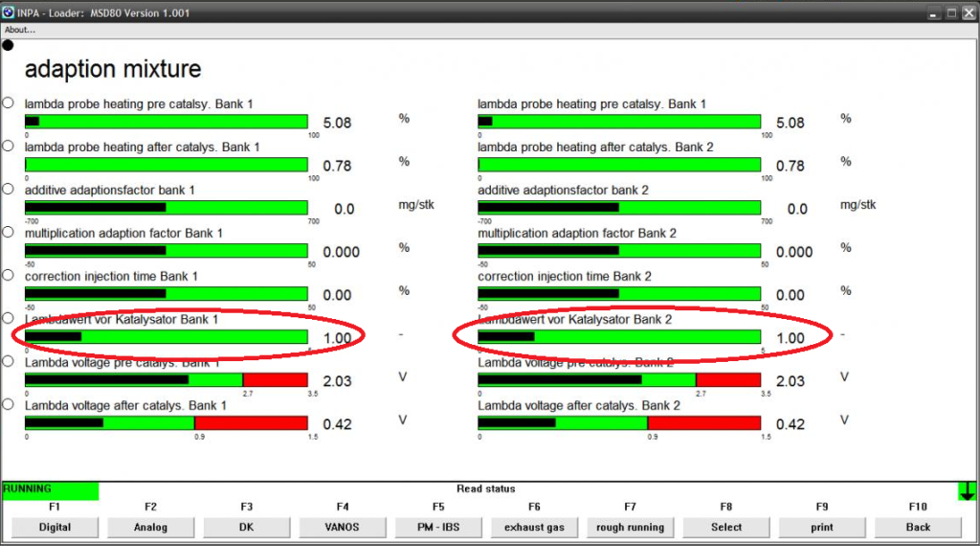
Task: Click lambda probe heating pre catalysy. Bank 1 left bar
Action: (167, 122)
